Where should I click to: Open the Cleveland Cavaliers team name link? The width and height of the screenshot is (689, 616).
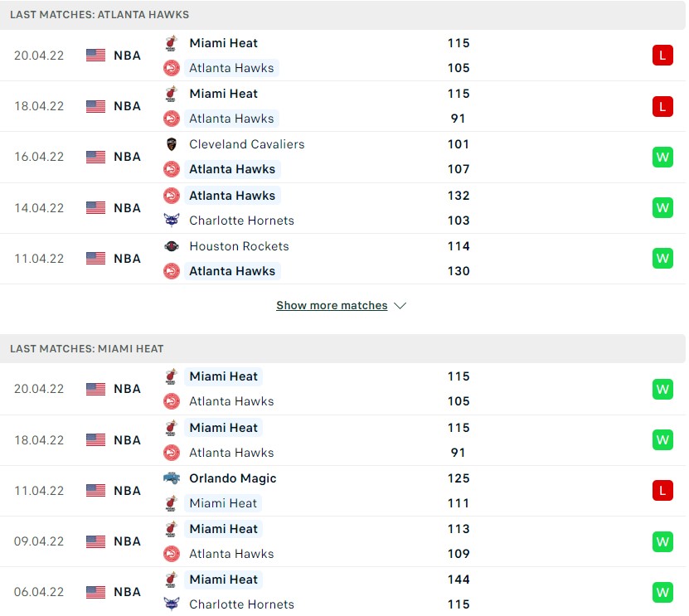(x=246, y=144)
